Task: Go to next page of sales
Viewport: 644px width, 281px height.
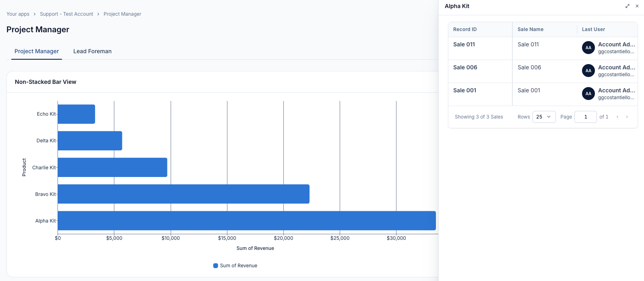Action: pyautogui.click(x=627, y=117)
